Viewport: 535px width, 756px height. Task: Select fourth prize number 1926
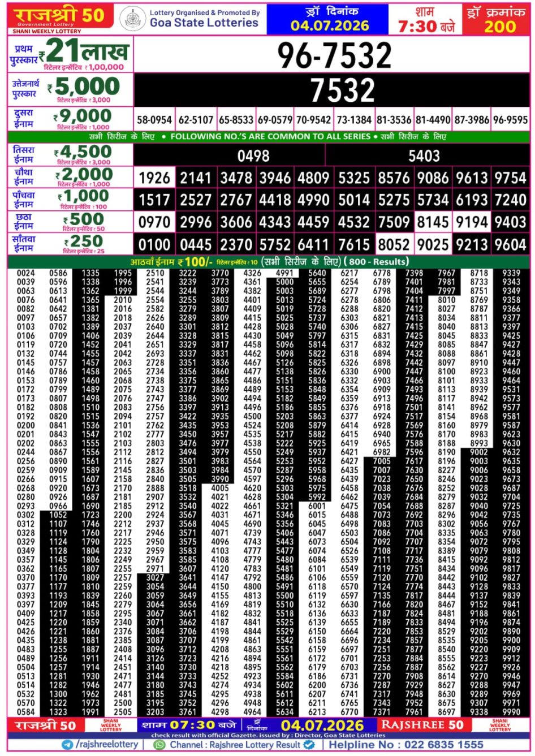(x=154, y=178)
